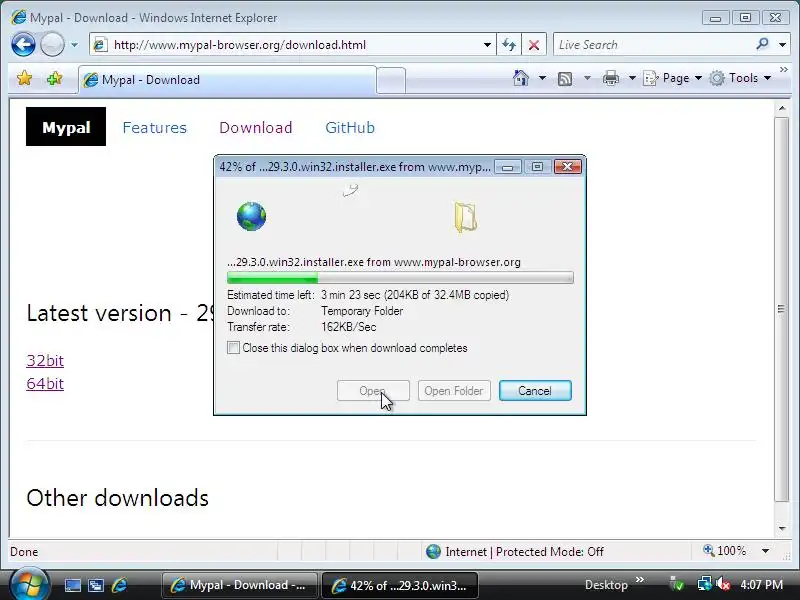Check Close this dialog box when download completes
The width and height of the screenshot is (800, 600).
233,348
